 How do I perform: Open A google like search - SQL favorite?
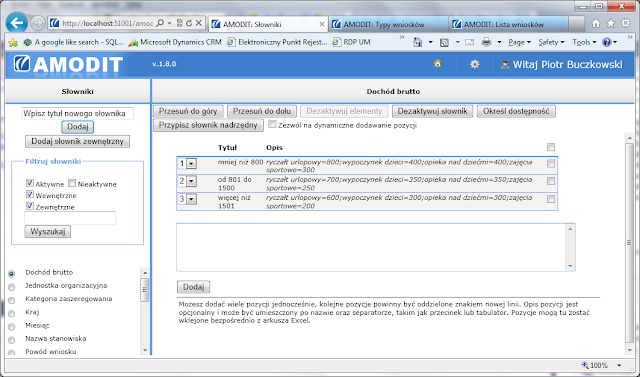pyautogui.click(x=73, y=42)
